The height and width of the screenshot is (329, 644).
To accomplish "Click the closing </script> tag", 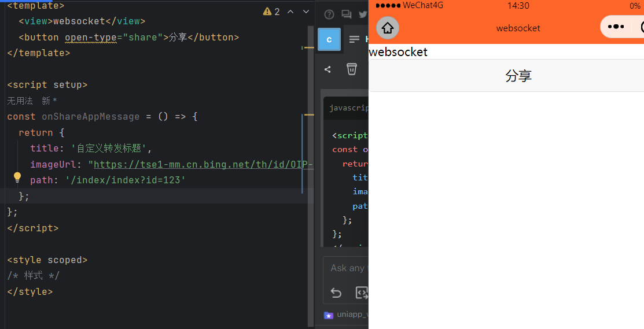I will coord(33,228).
